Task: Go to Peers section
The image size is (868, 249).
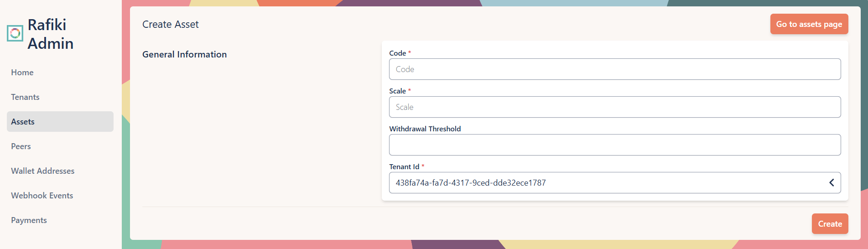Action: (21, 146)
